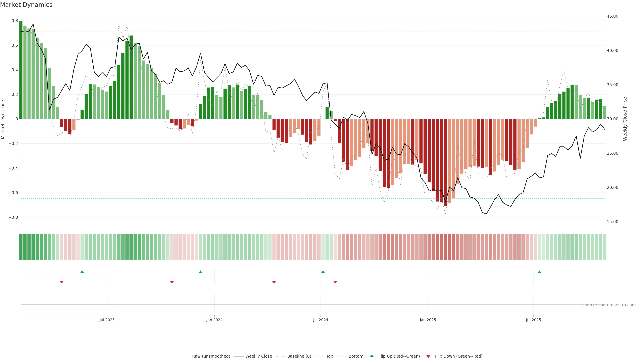Click the last red flip-down triangle marker
The height and width of the screenshot is (362, 644).
335,282
